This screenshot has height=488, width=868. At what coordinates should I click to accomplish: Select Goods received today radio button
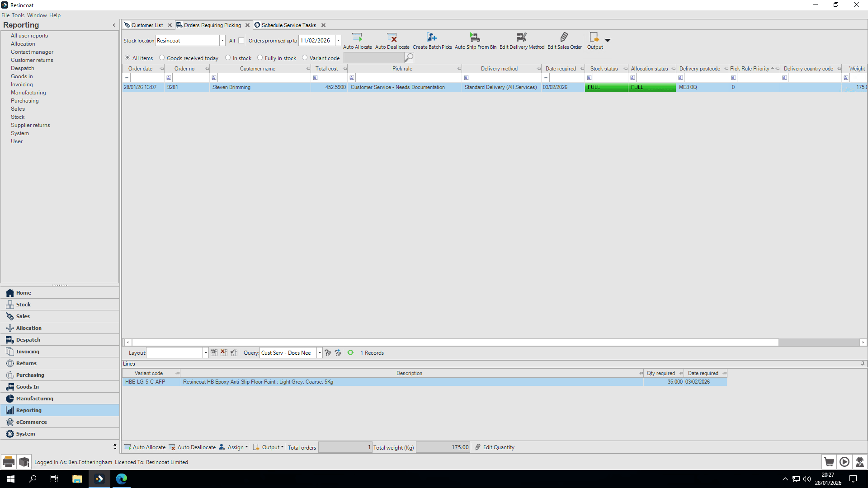point(162,58)
